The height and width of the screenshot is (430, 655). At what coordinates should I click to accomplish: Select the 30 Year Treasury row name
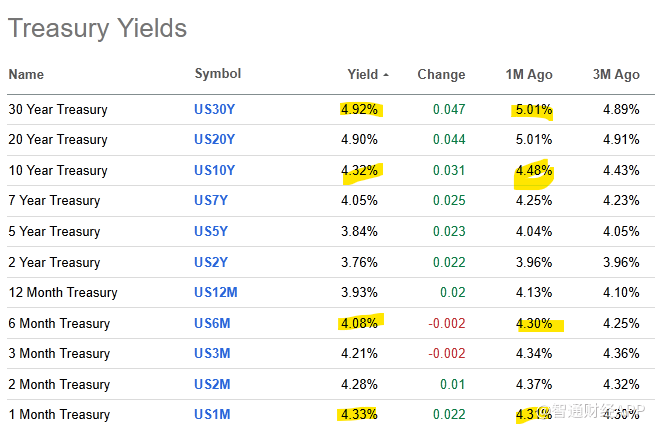(x=58, y=110)
